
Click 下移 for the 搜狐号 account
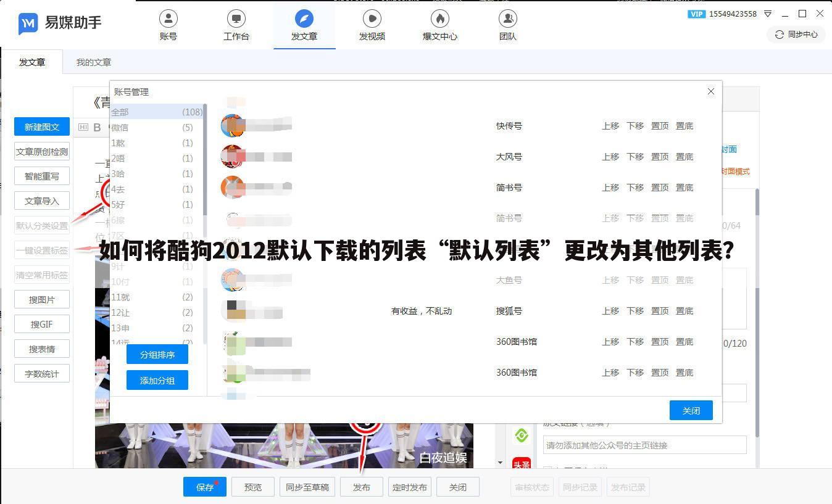click(x=635, y=311)
